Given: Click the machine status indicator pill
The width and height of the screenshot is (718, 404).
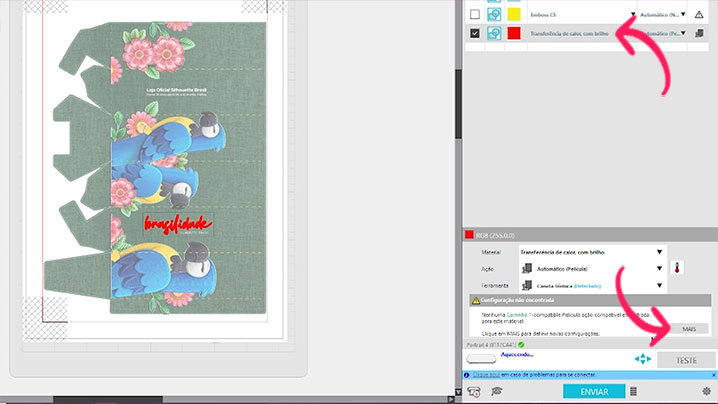Looking at the screenshot, I should [x=481, y=358].
